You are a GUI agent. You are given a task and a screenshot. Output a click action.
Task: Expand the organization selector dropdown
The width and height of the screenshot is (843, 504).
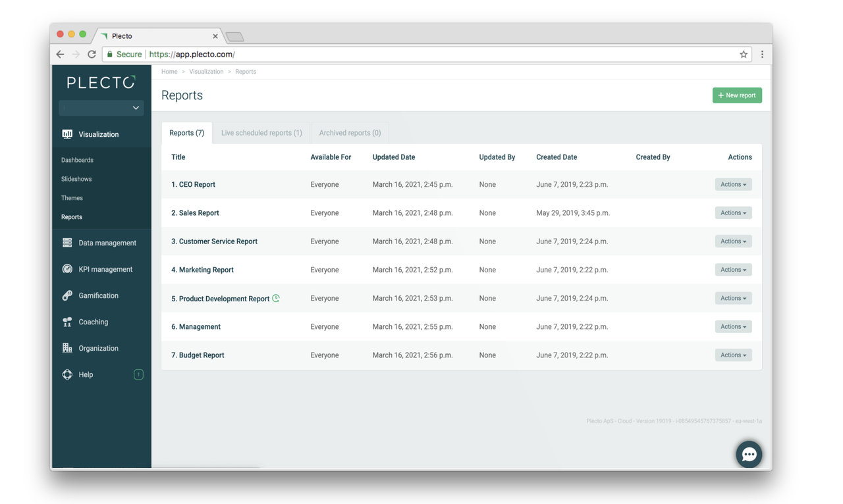coord(101,107)
